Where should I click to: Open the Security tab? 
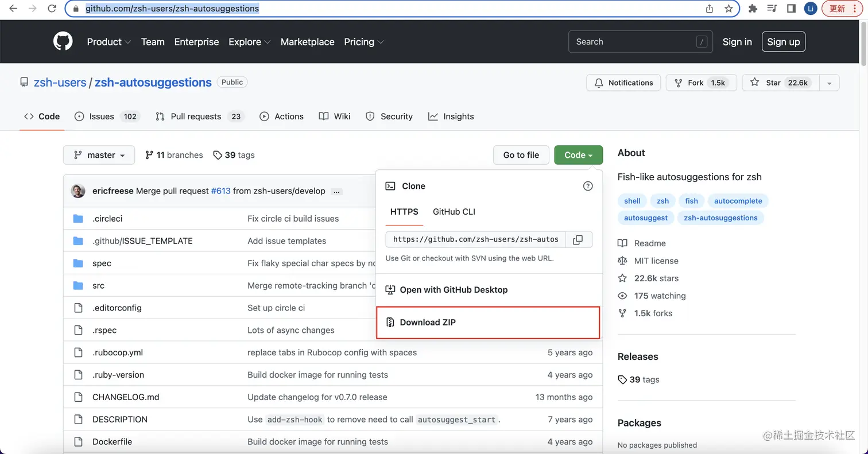[x=389, y=117]
